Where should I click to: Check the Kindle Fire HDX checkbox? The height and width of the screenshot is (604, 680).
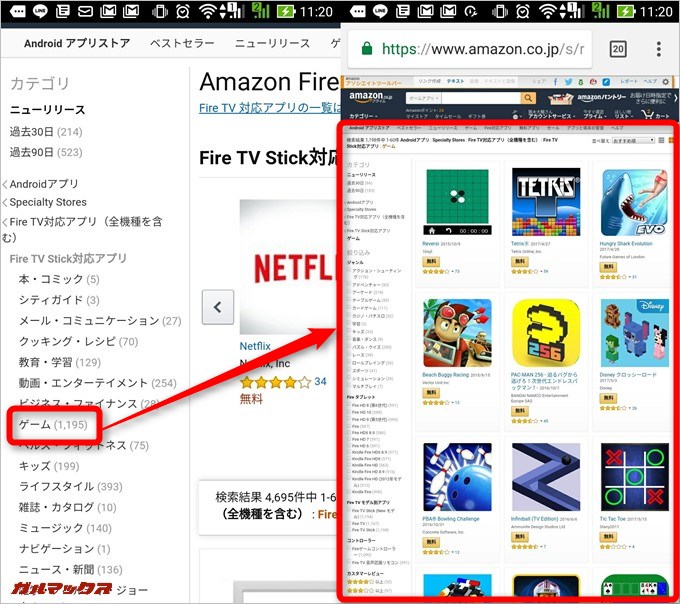(349, 458)
